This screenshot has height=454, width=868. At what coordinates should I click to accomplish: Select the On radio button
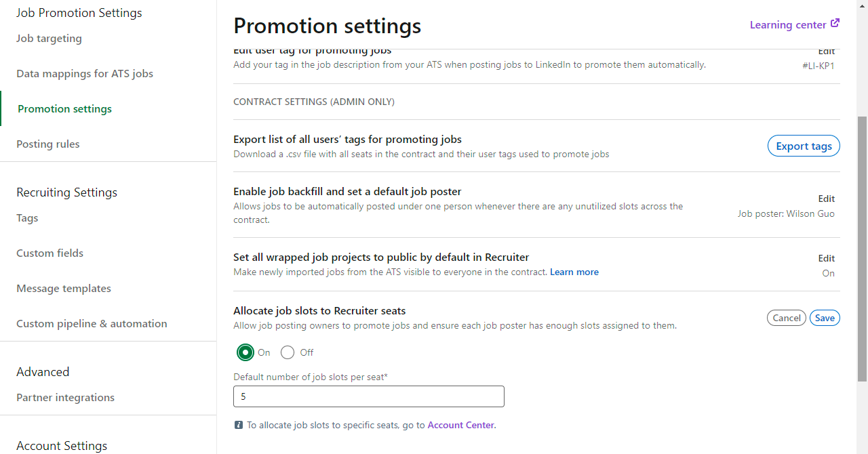point(245,352)
